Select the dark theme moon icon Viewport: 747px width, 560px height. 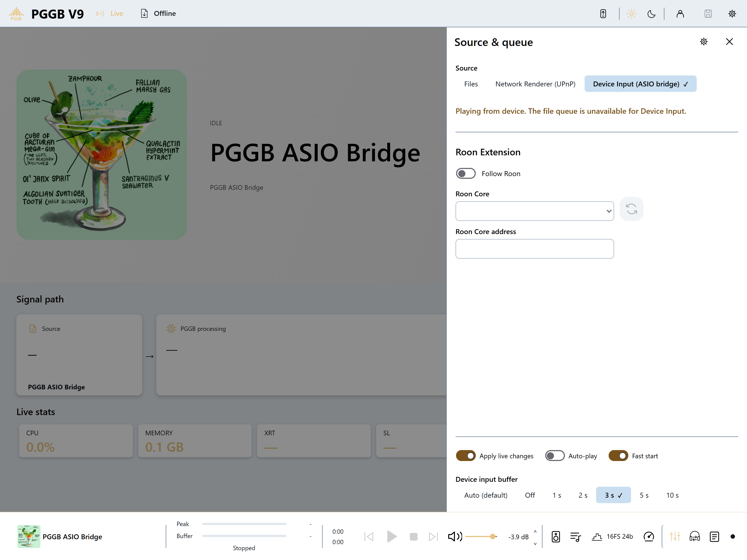pyautogui.click(x=651, y=14)
